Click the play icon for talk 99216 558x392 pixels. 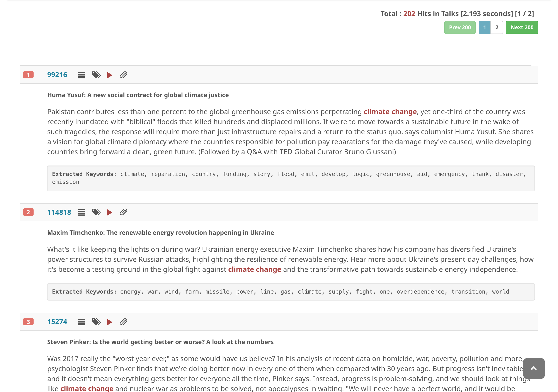110,75
